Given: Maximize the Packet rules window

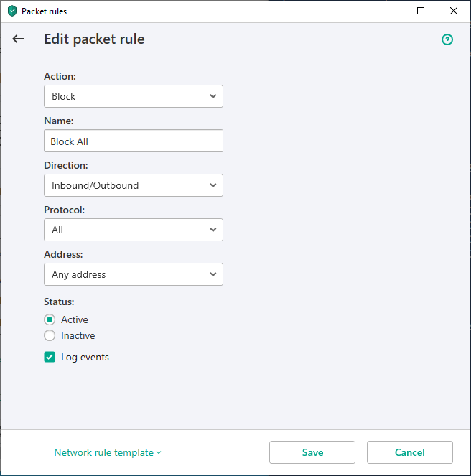Looking at the screenshot, I should [421, 11].
